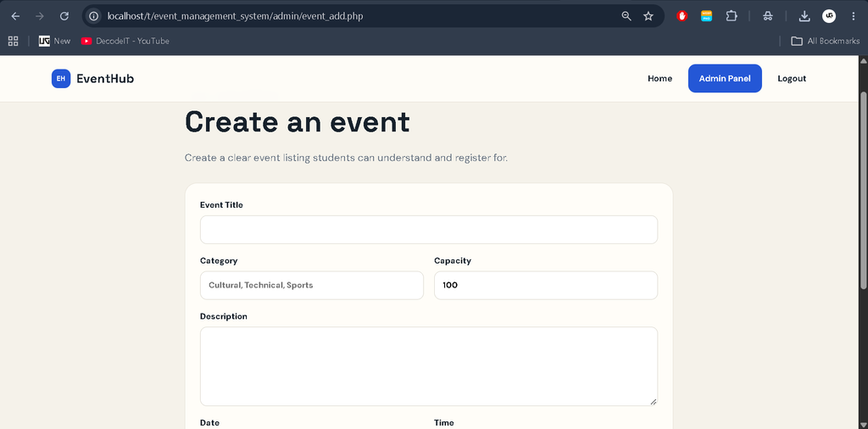Go to Home in the navigation
Image resolution: width=868 pixels, height=429 pixels.
click(659, 79)
